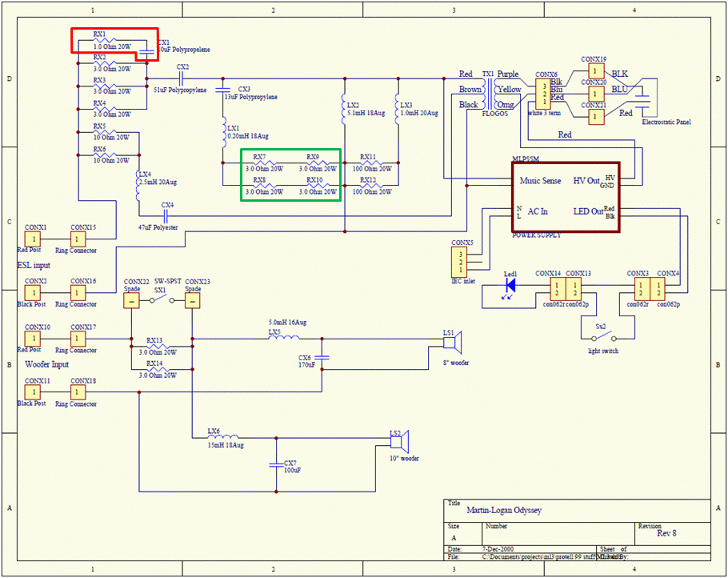
Task: Click the MLPSSM power supply block
Action: click(x=566, y=197)
